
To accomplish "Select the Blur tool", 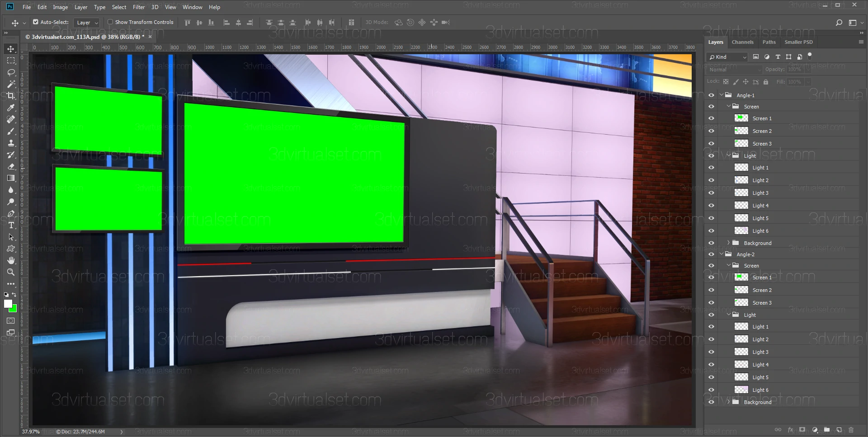I will [x=11, y=190].
